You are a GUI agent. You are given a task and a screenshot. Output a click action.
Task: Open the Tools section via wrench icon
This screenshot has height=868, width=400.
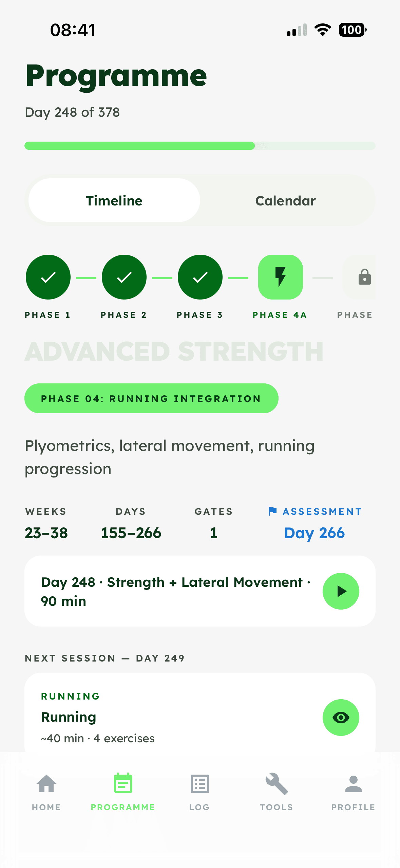point(276,784)
